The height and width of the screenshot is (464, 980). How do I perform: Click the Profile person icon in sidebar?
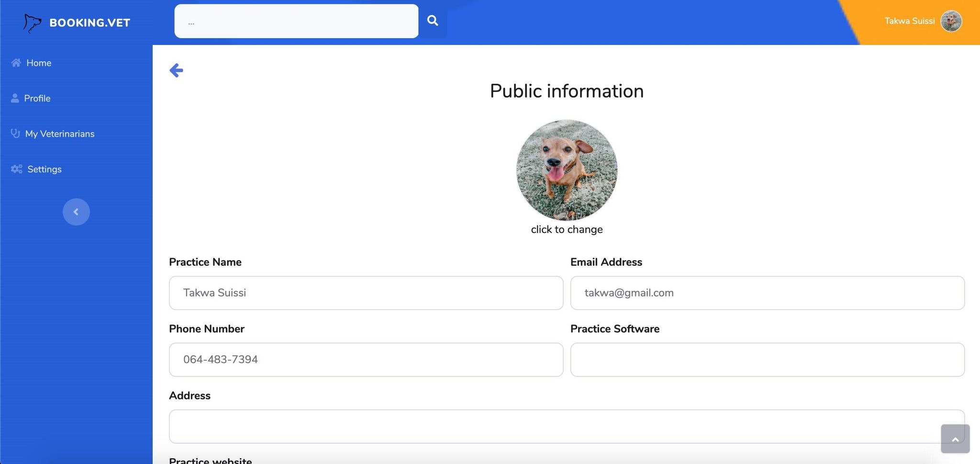15,98
